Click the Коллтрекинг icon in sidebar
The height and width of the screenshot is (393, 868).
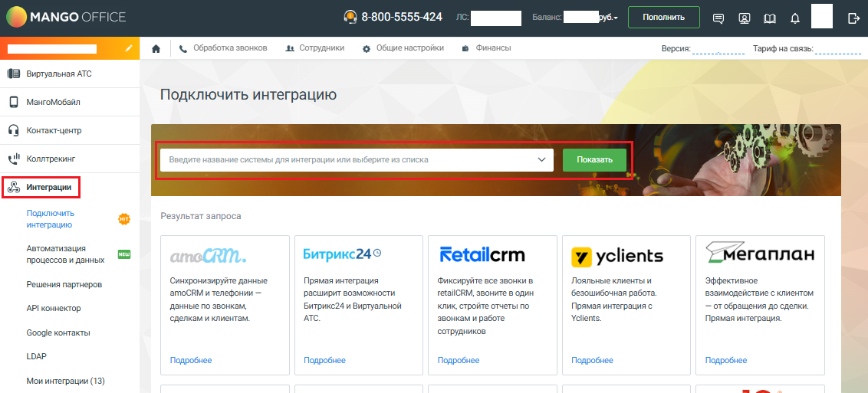tap(14, 159)
